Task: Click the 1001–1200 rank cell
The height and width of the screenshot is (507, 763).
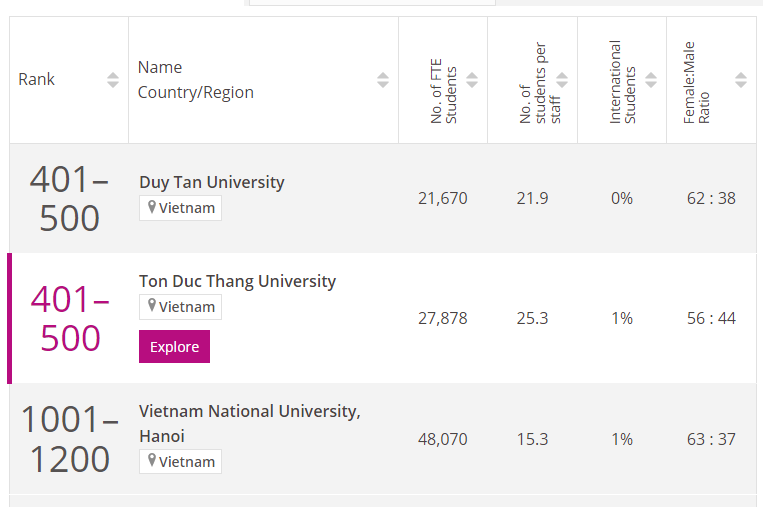Action: (69, 440)
